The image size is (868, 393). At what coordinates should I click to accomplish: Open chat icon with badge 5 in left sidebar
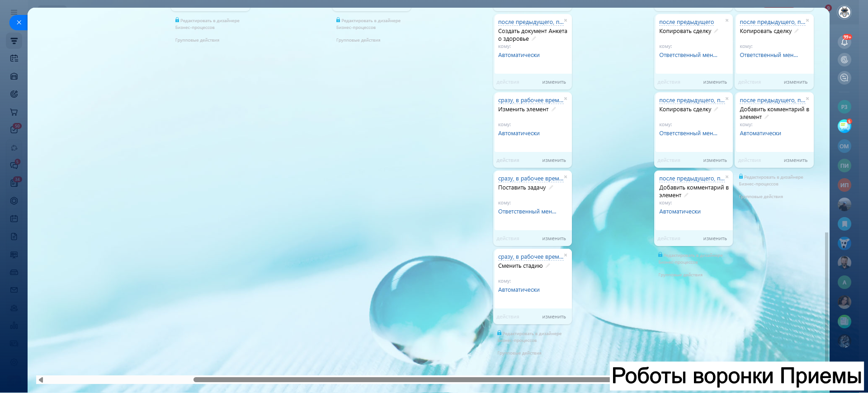pyautogui.click(x=14, y=165)
